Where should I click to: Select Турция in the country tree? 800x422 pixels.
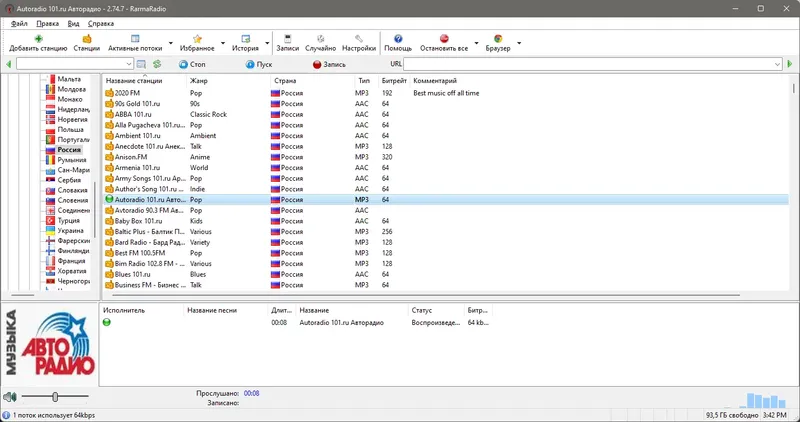click(68, 220)
